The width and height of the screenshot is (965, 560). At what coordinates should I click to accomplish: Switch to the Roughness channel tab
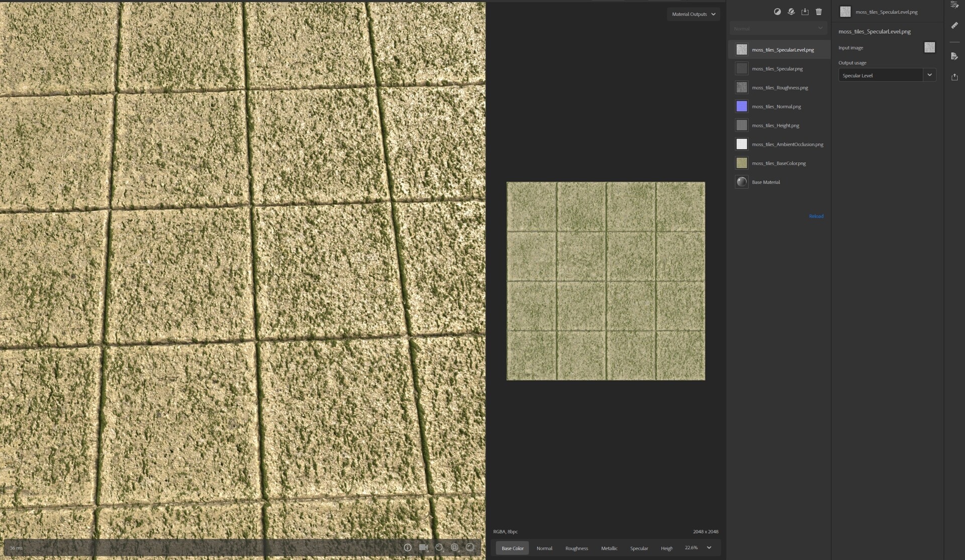point(576,548)
